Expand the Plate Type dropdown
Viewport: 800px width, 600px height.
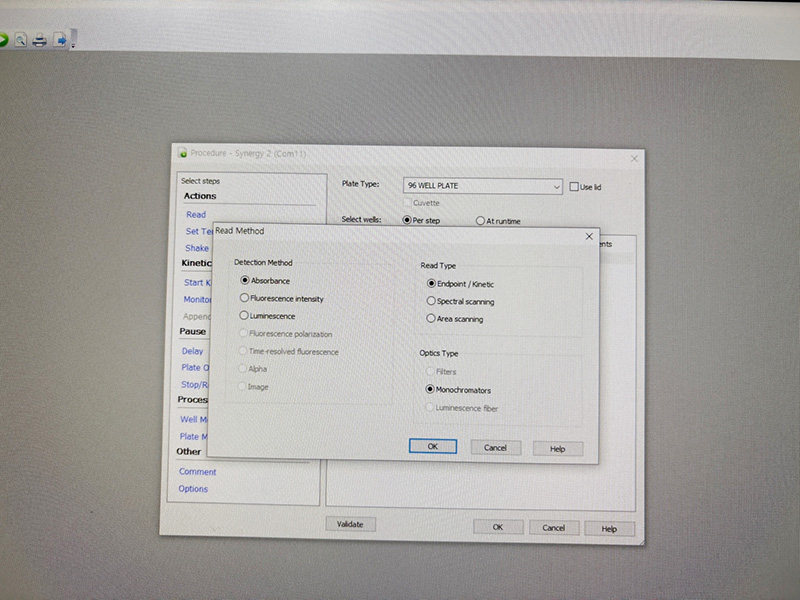[x=556, y=187]
